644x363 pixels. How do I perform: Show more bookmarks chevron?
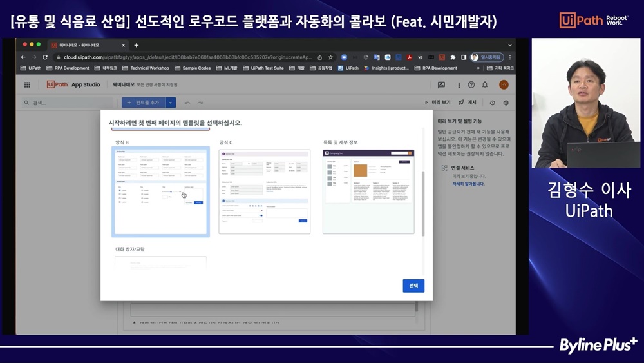(x=478, y=68)
